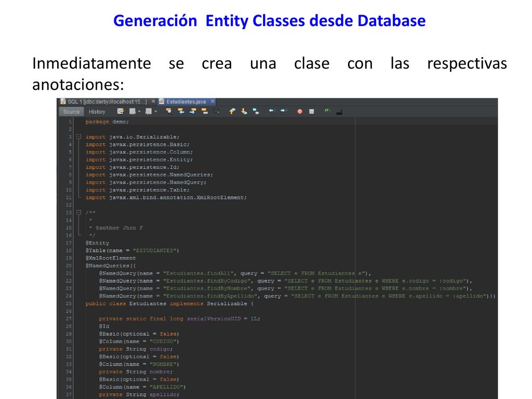Click the Estudiantes.findByApellido named query line

pyautogui.click(x=297, y=296)
